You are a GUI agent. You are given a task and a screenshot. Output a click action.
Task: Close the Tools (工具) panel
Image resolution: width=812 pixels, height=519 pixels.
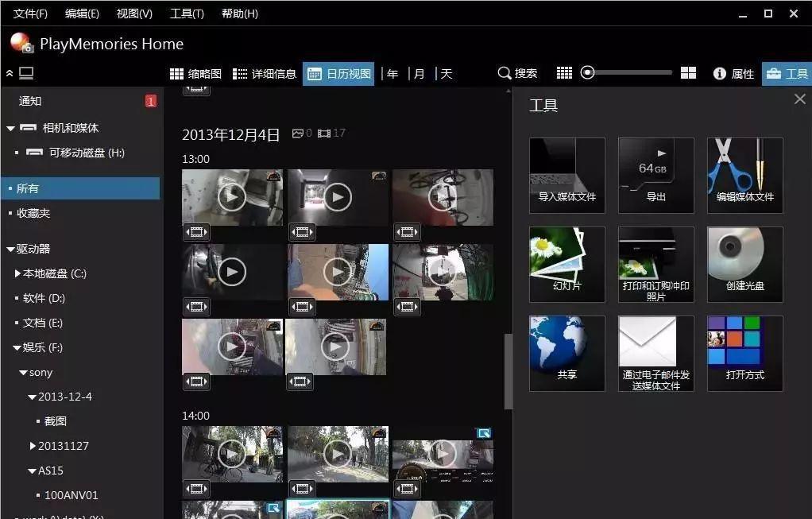[800, 99]
